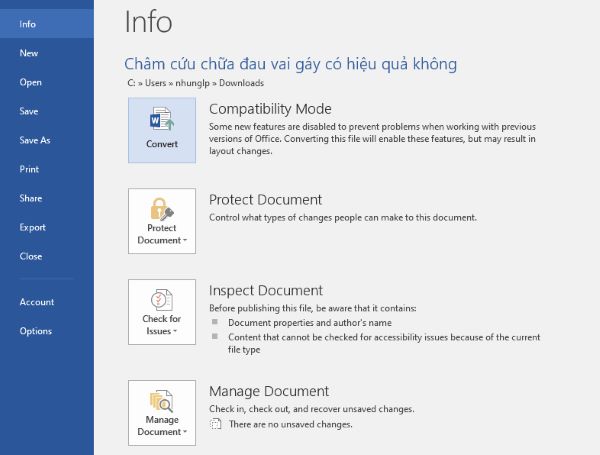600x455 pixels.
Task: Open the Print page
Action: tap(30, 169)
